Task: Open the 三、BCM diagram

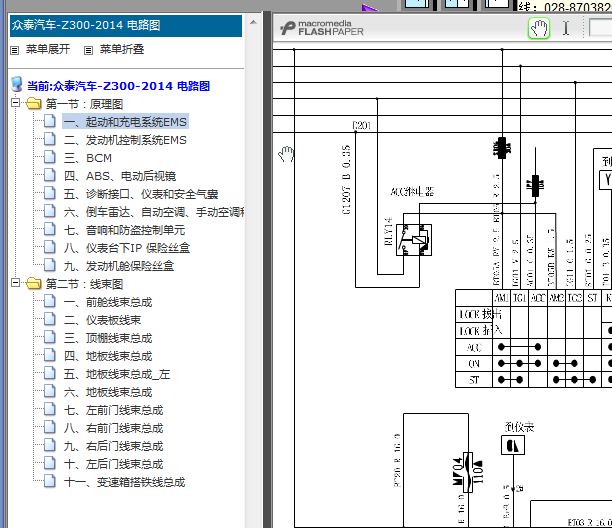Action: [88, 158]
